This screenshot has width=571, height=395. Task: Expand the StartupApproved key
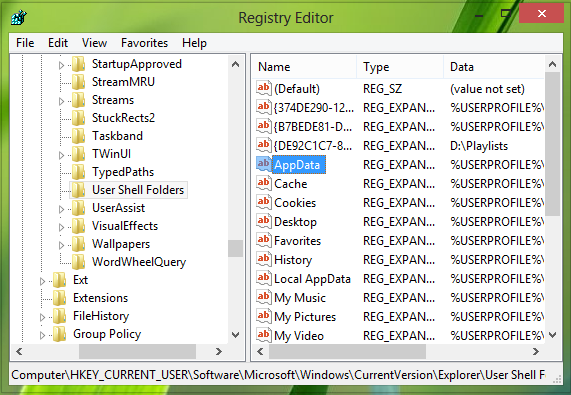[61, 65]
